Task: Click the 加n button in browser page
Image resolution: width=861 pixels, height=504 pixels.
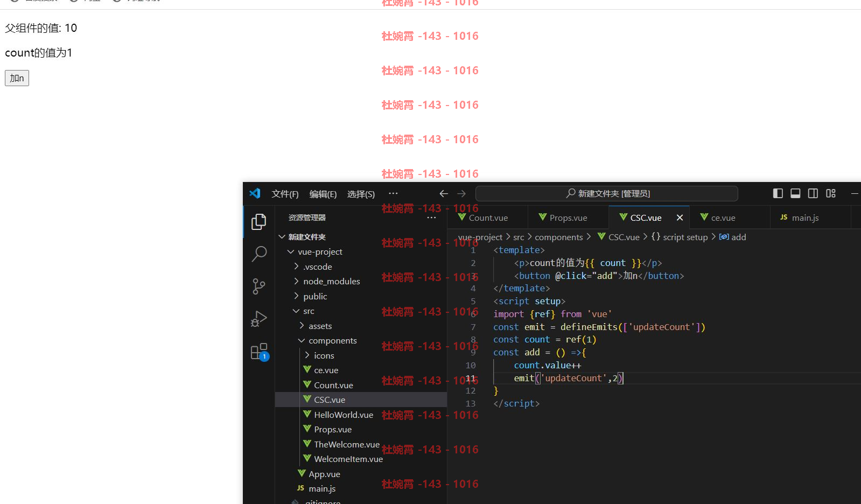Action: pyautogui.click(x=17, y=78)
